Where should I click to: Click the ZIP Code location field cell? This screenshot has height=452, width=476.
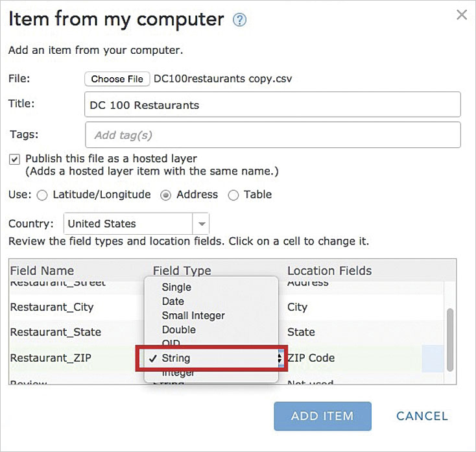pos(311,358)
